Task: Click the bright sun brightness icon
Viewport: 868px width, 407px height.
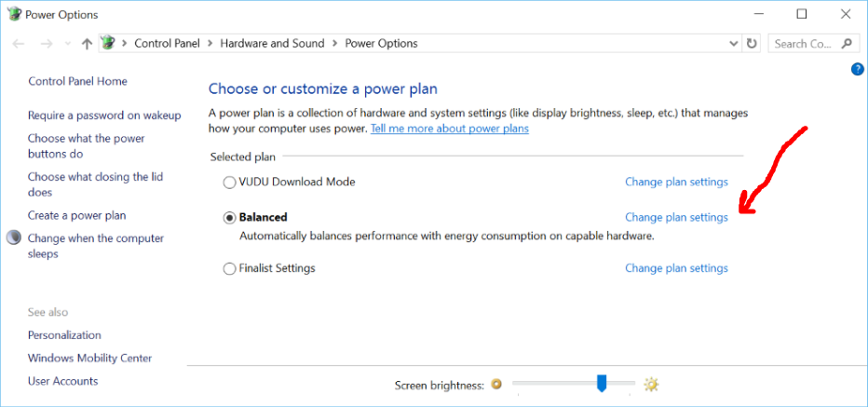Action: [x=651, y=385]
